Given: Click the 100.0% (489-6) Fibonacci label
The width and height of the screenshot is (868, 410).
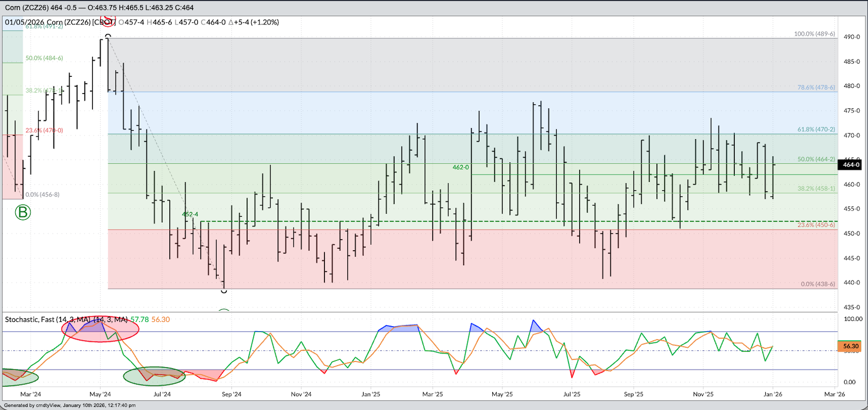Looking at the screenshot, I should coord(815,34).
